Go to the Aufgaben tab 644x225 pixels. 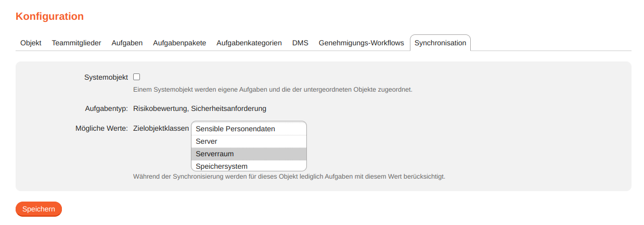127,43
